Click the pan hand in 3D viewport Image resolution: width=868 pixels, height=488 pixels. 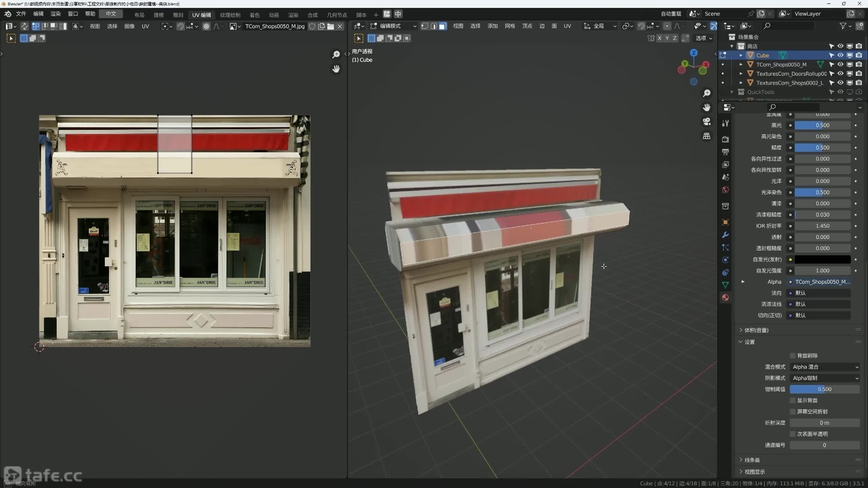(x=707, y=107)
